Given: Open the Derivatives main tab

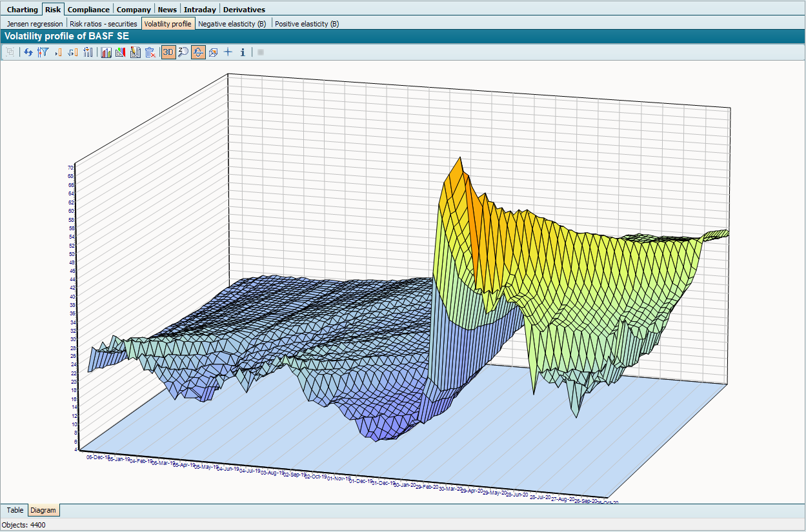Looking at the screenshot, I should pyautogui.click(x=244, y=10).
